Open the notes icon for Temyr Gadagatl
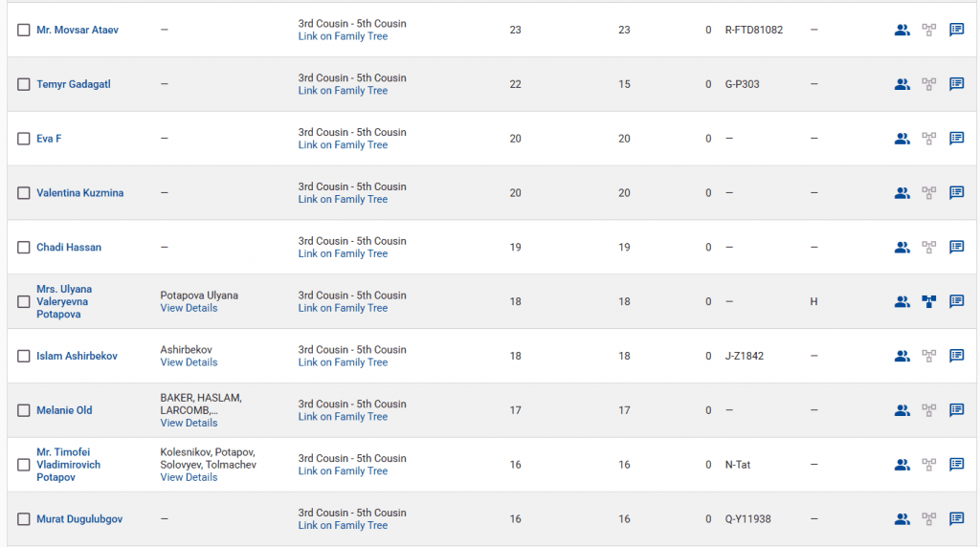The width and height of the screenshot is (980, 547). point(956,84)
